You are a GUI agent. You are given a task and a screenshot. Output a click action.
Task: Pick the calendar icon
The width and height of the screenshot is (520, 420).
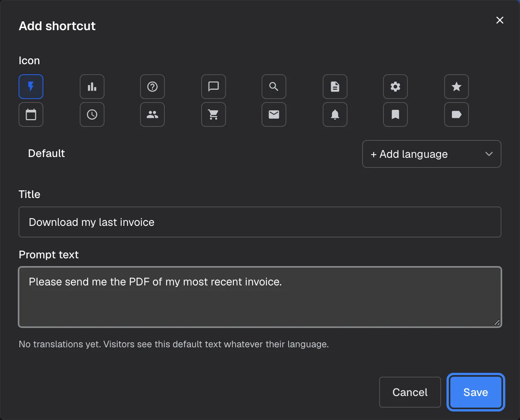(x=31, y=114)
